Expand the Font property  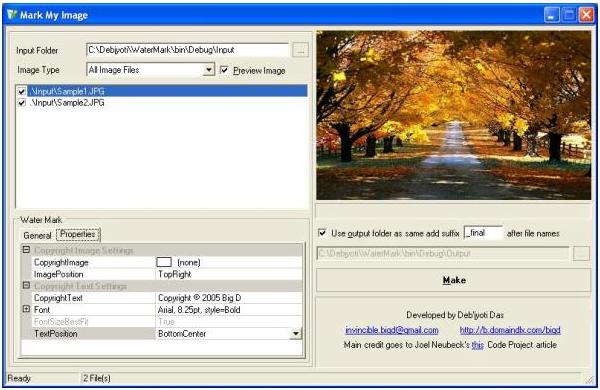(x=26, y=309)
